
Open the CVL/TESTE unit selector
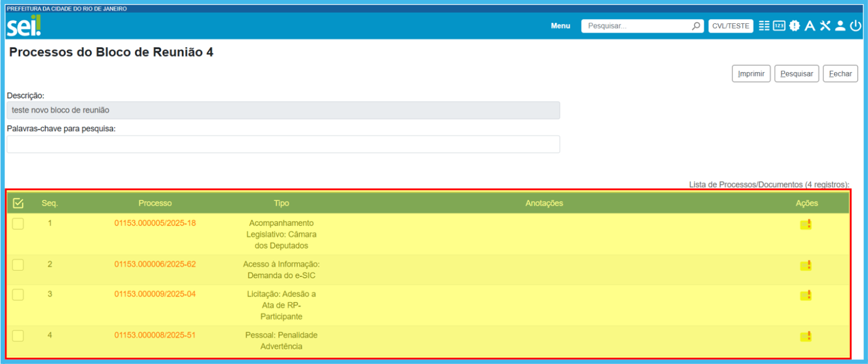point(731,26)
